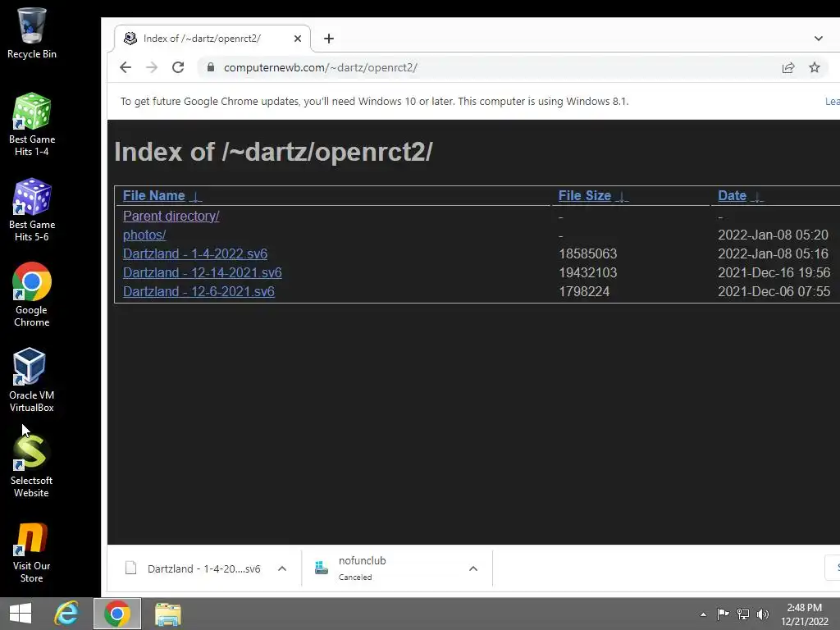Open Best Game Hits 1-4 shortcut
The height and width of the screenshot is (630, 840).
pyautogui.click(x=32, y=125)
